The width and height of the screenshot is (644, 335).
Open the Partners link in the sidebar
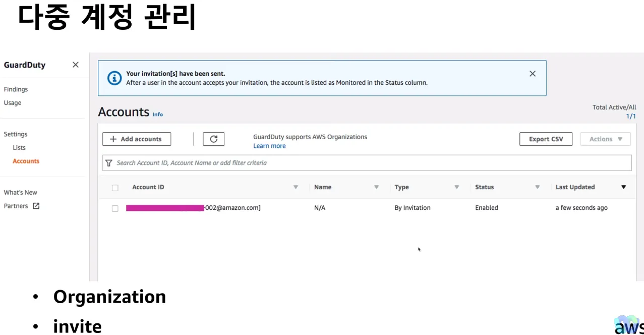(16, 206)
